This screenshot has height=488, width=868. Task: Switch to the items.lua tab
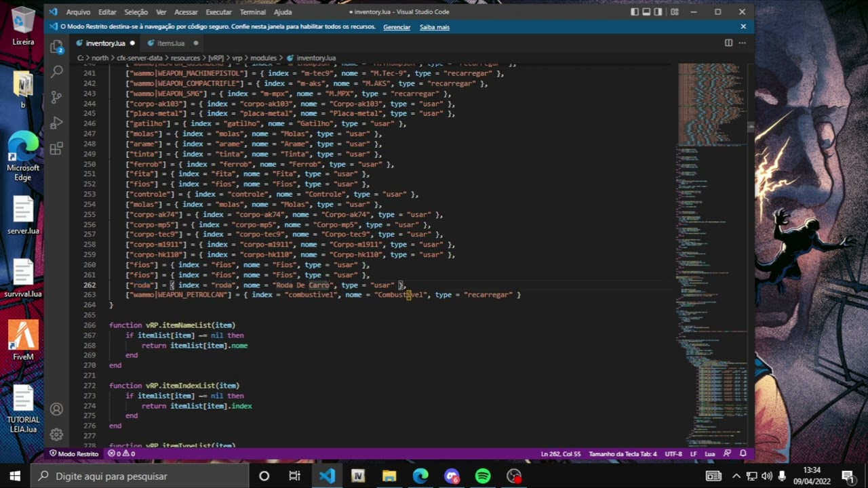[170, 43]
